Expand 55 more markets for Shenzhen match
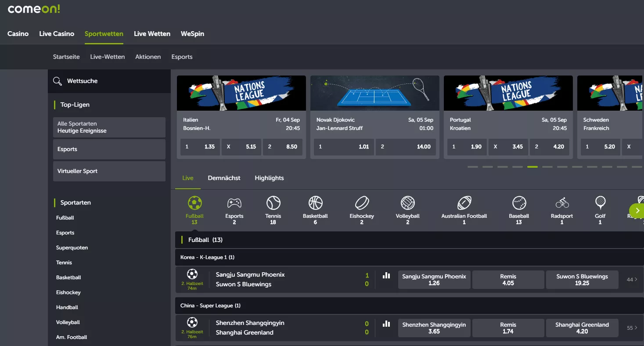 632,328
